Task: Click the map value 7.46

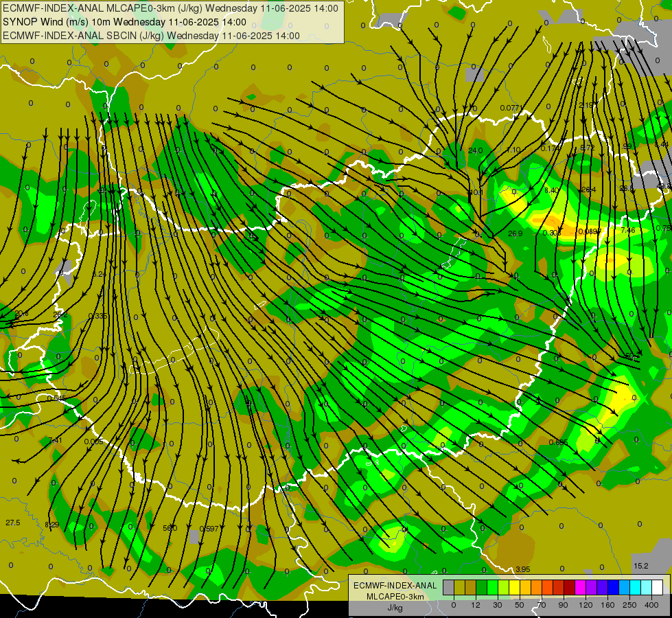Action: [x=628, y=230]
